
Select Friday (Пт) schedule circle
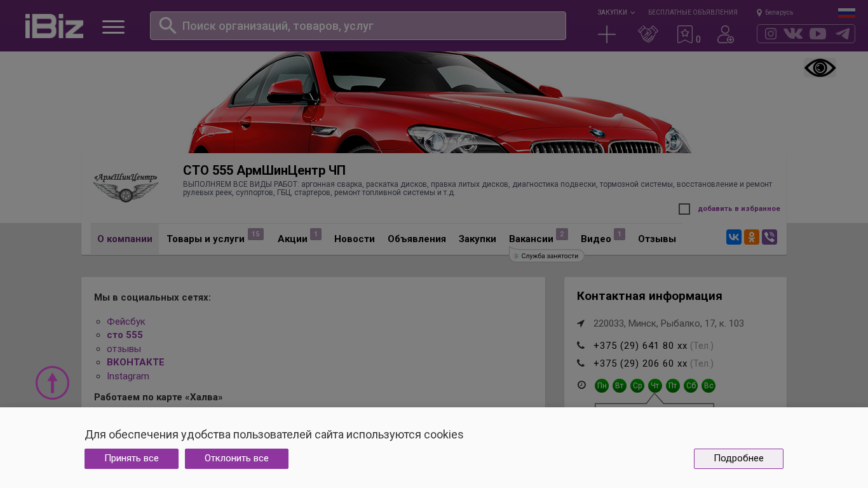(x=673, y=386)
